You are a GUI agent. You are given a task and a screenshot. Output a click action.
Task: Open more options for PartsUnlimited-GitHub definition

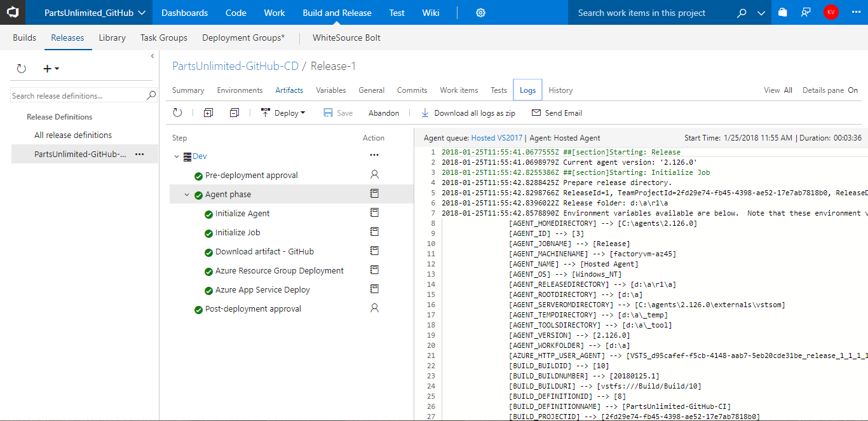140,154
